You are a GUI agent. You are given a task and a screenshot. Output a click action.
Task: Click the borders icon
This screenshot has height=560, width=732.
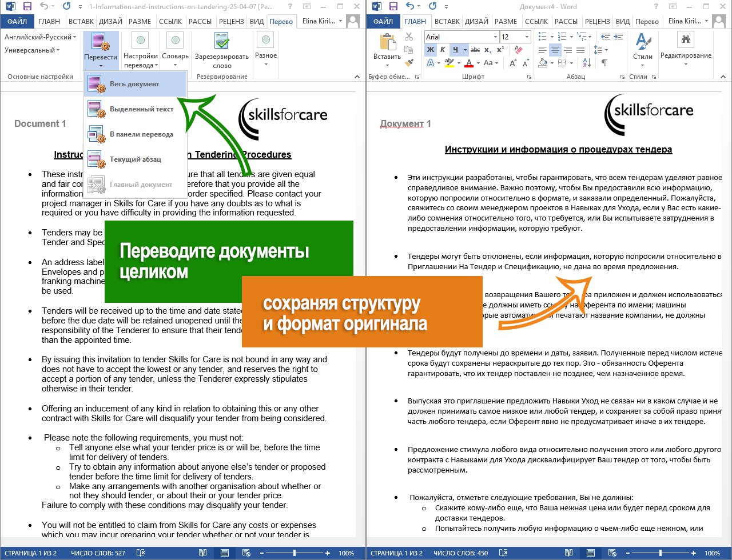click(563, 63)
